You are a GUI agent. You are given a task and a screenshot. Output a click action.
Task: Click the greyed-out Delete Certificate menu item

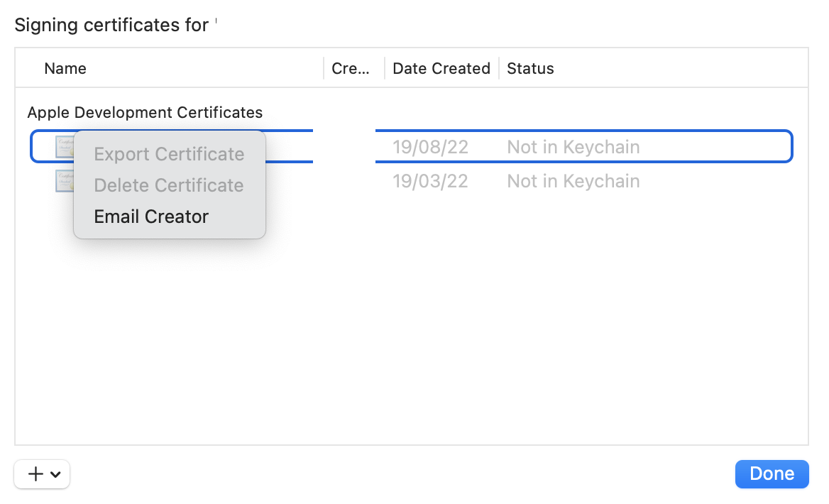169,185
